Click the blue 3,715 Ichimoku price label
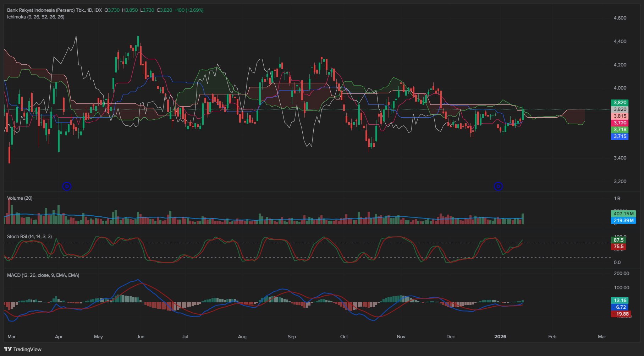Screen dimensions: 644x356 [x=620, y=136]
